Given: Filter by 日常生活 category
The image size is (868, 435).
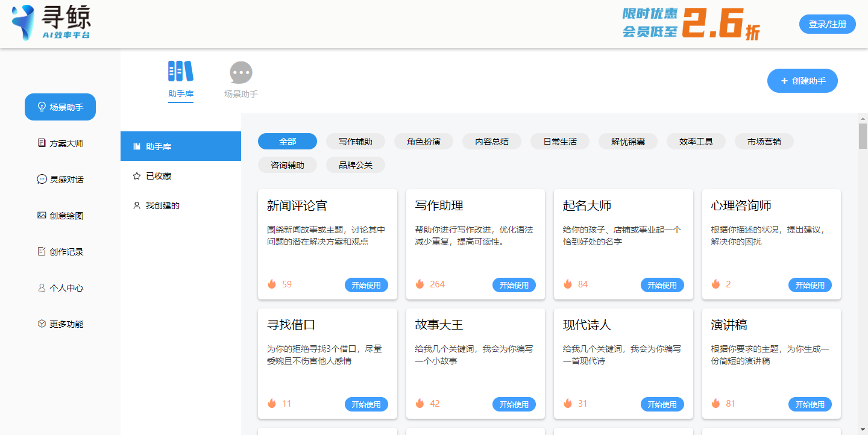Looking at the screenshot, I should 560,142.
